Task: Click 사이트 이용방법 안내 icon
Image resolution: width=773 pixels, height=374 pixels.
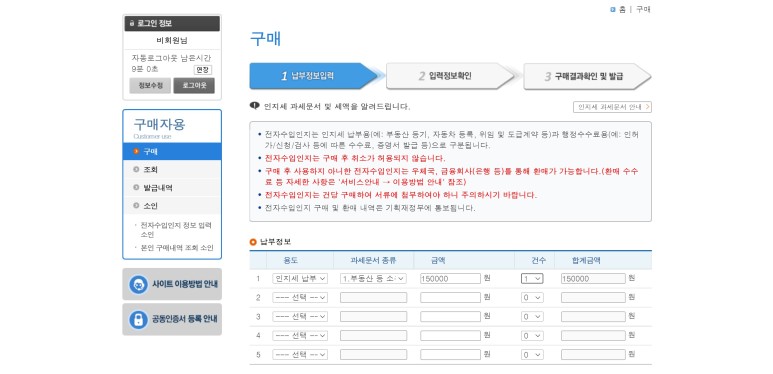Action: pyautogui.click(x=139, y=284)
